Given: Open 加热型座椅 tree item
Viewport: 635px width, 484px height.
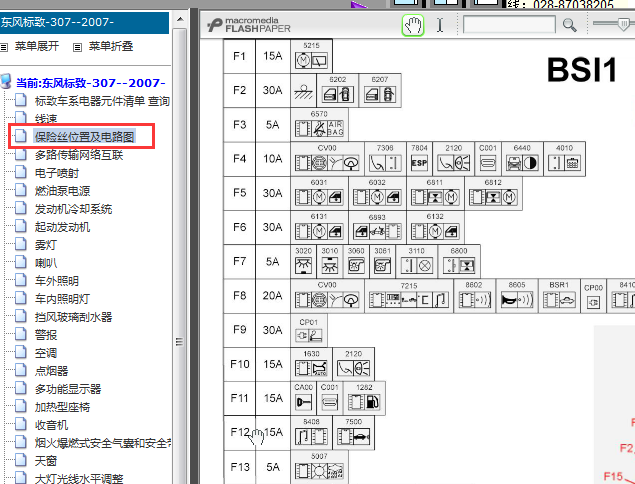Looking at the screenshot, I should [62, 407].
